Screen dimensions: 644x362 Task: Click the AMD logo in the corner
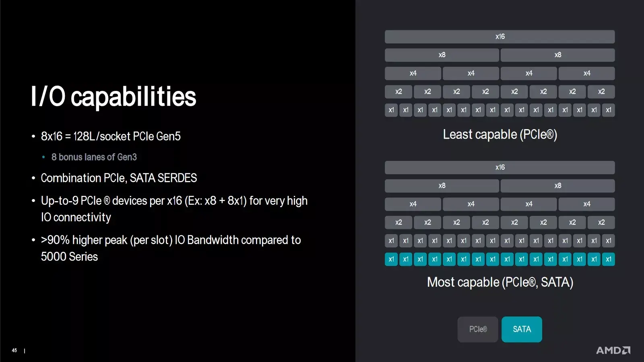(x=613, y=350)
